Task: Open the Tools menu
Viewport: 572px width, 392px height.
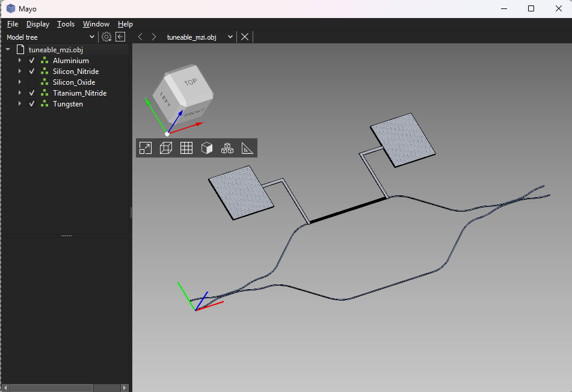Action: click(66, 24)
